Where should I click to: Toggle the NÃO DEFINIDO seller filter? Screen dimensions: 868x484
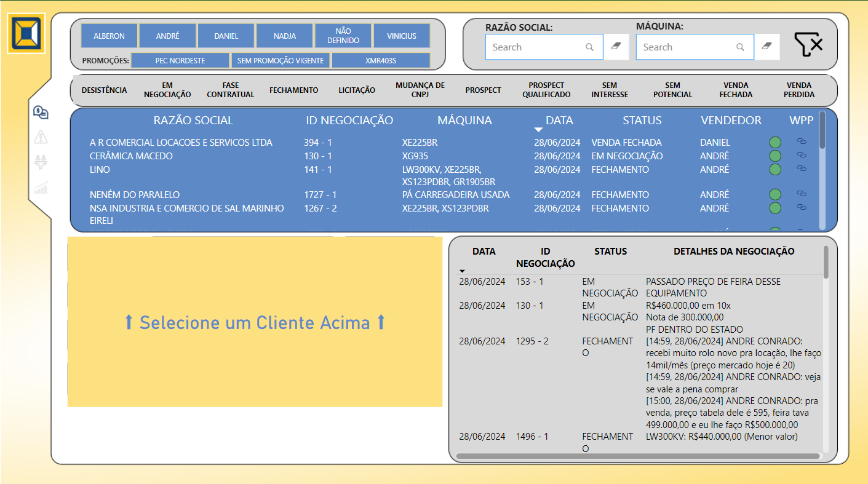[343, 36]
